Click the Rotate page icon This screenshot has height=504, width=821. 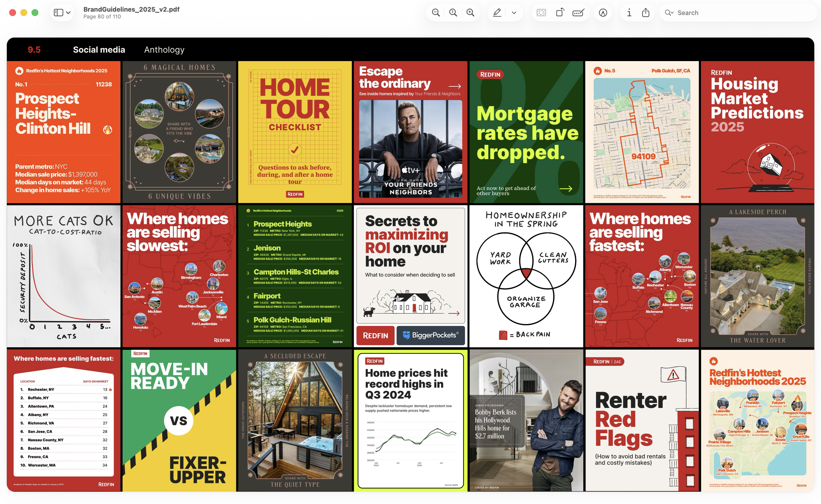pos(560,13)
